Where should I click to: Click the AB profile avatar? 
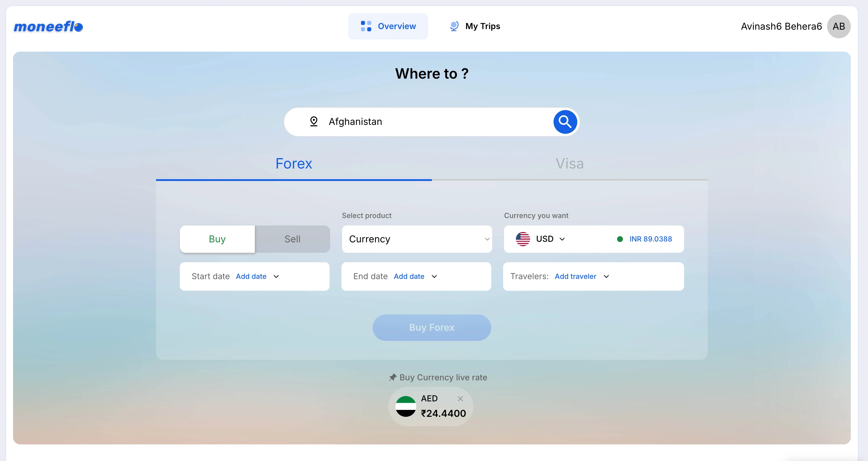tap(838, 26)
